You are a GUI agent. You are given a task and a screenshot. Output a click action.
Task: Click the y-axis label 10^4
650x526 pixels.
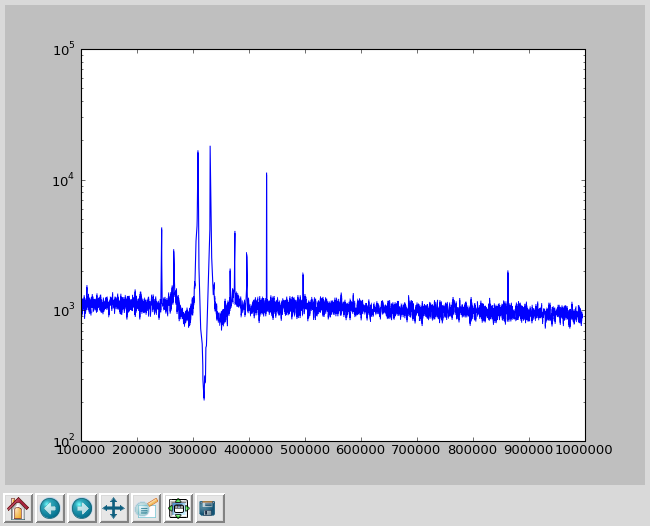click(x=64, y=180)
